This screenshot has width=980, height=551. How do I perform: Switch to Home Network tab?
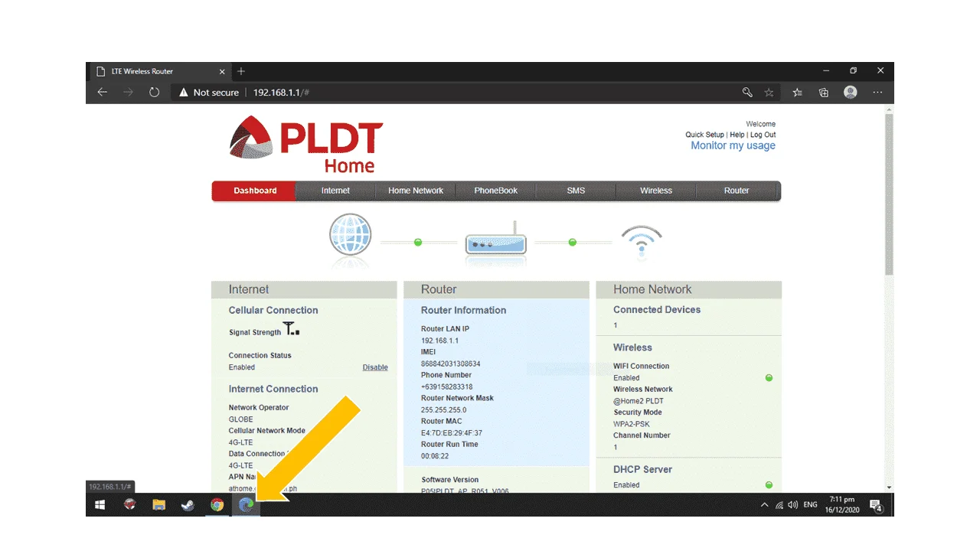pos(416,191)
